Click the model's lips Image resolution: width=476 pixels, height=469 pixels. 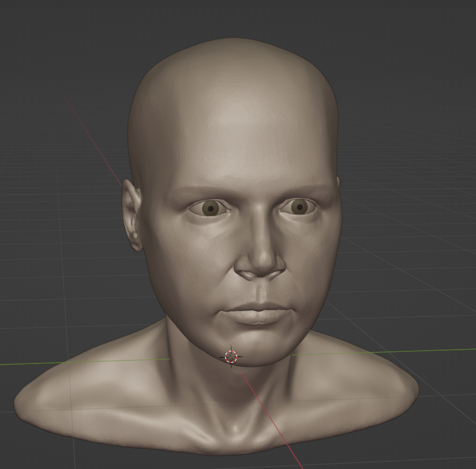(x=257, y=313)
